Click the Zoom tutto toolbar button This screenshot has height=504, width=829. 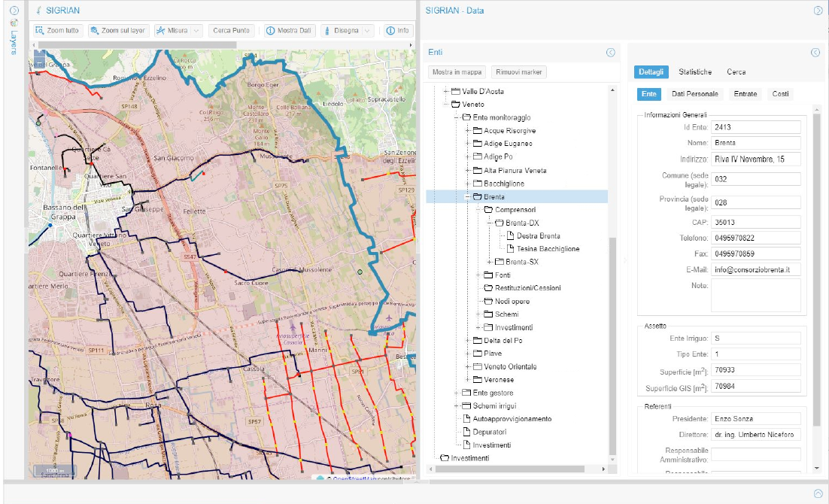(x=57, y=31)
